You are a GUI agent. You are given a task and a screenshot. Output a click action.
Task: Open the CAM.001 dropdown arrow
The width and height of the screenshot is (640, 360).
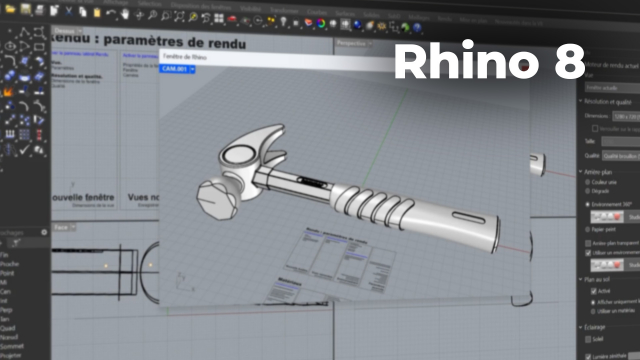(192, 69)
